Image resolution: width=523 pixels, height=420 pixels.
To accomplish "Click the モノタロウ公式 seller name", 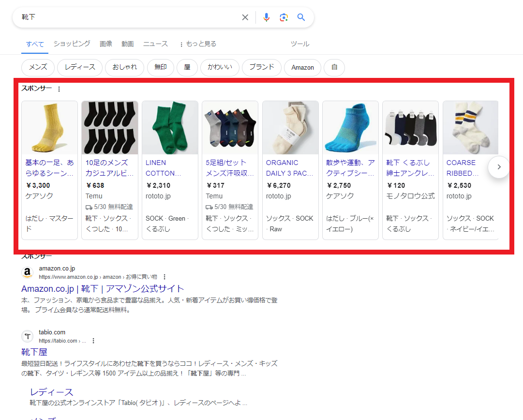I will click(410, 196).
